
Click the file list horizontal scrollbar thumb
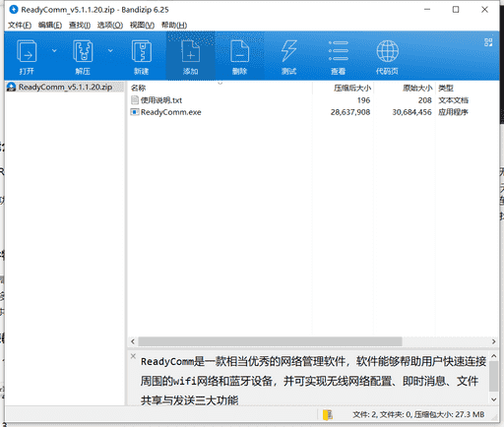tap(270, 341)
